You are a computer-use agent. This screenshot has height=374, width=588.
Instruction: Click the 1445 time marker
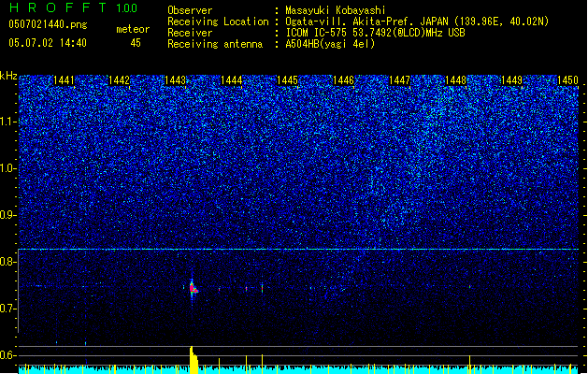pyautogui.click(x=287, y=80)
